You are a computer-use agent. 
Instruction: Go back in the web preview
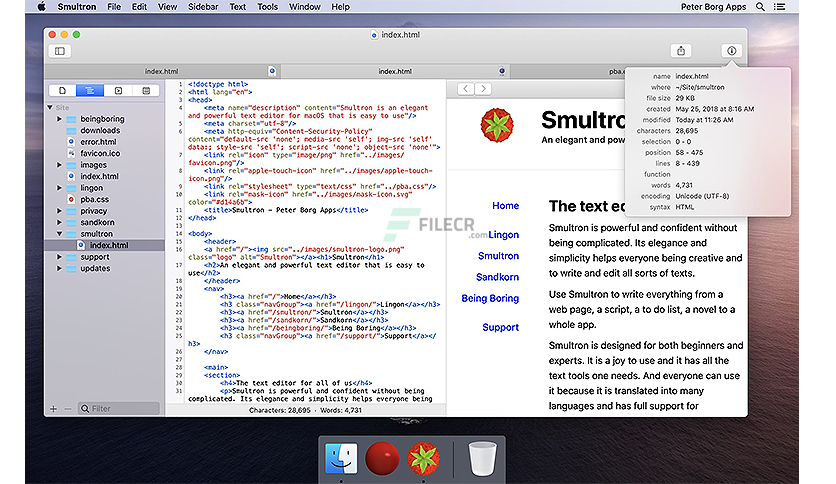click(x=466, y=89)
